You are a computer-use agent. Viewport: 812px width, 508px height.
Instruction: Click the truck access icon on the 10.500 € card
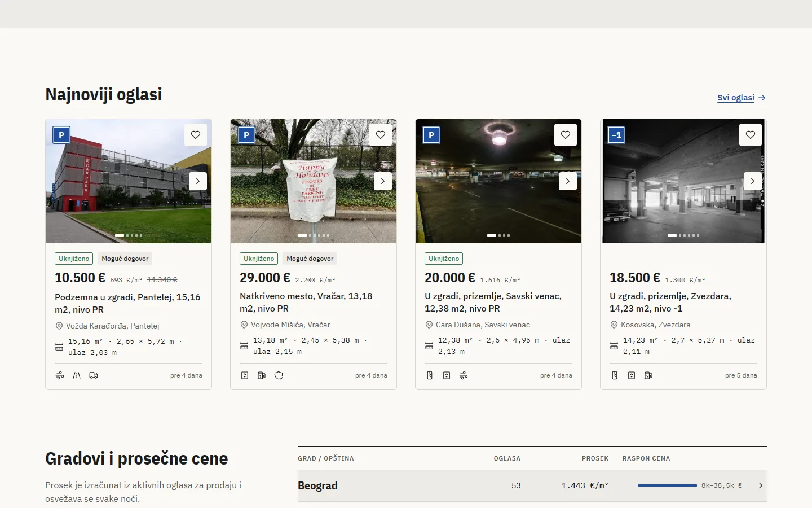pos(94,375)
